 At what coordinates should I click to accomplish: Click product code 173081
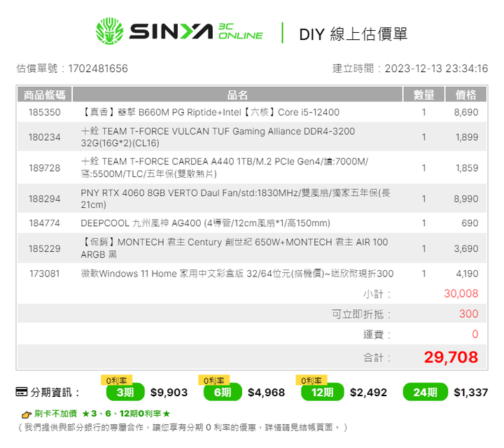point(45,274)
